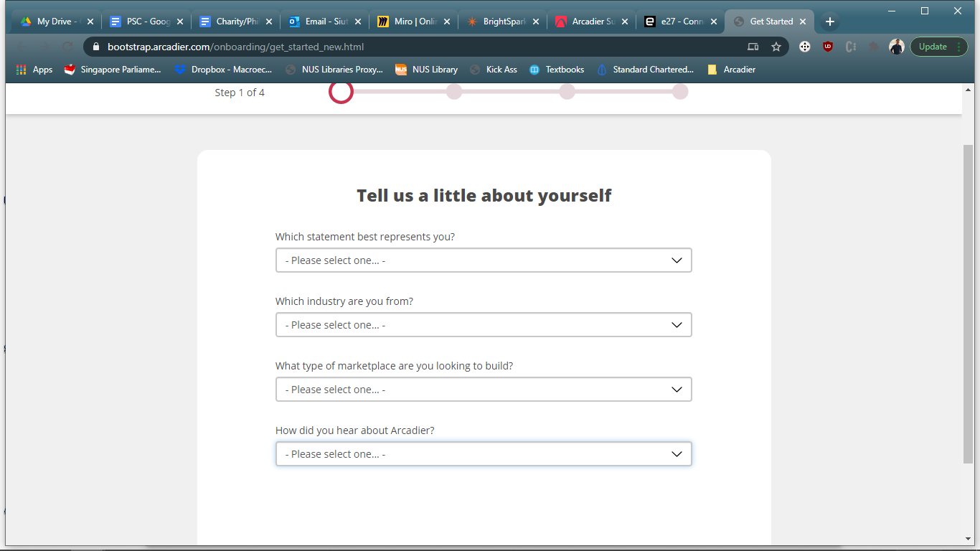Click the 'Step 1 of 4' text
The image size is (980, 551).
point(240,93)
